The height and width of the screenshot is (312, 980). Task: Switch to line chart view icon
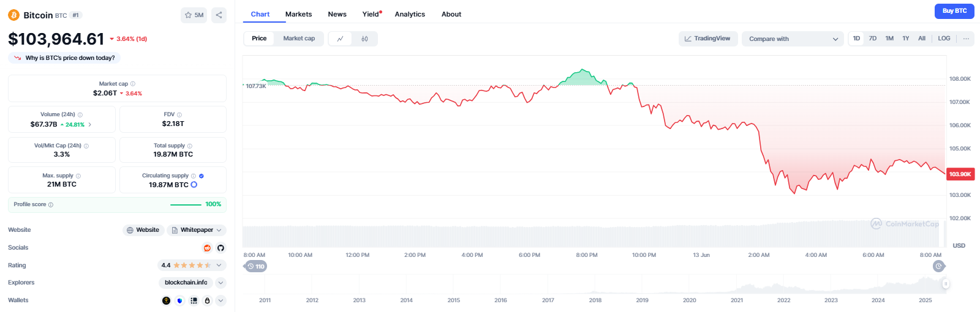click(340, 39)
